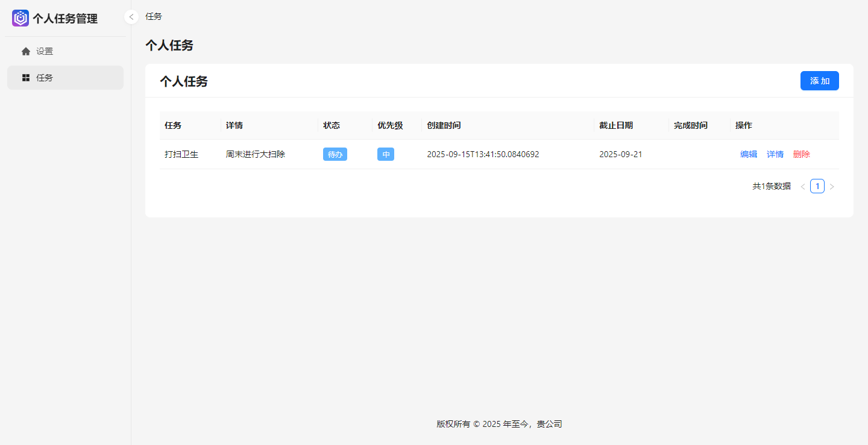Click the 添加 button to create a task
This screenshot has height=445, width=868.
pyautogui.click(x=820, y=80)
